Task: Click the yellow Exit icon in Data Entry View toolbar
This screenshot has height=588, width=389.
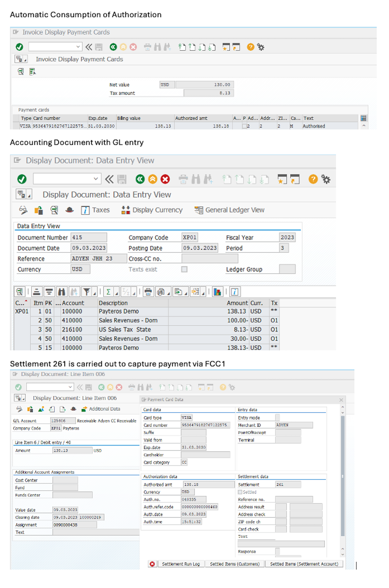Action: (x=153, y=179)
